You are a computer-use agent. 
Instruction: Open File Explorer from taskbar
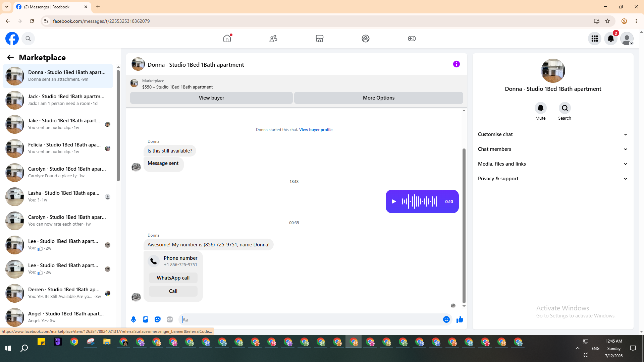[x=107, y=342]
